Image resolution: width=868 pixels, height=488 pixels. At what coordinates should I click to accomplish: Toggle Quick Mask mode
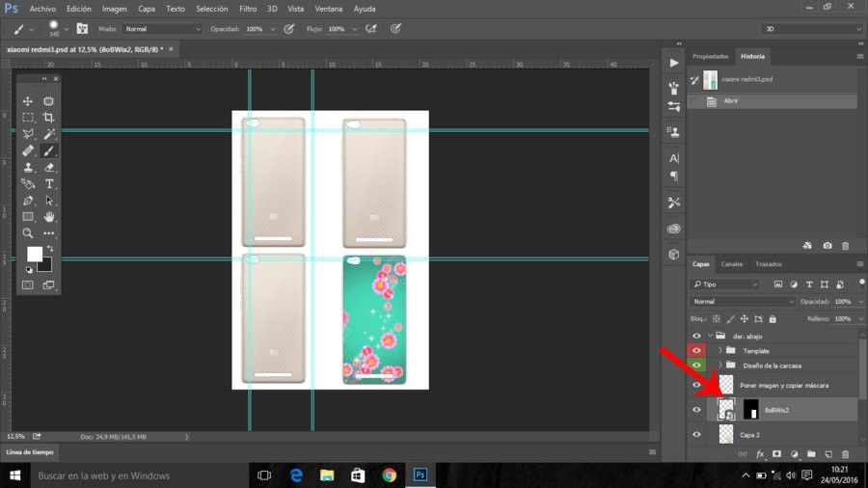[28, 285]
